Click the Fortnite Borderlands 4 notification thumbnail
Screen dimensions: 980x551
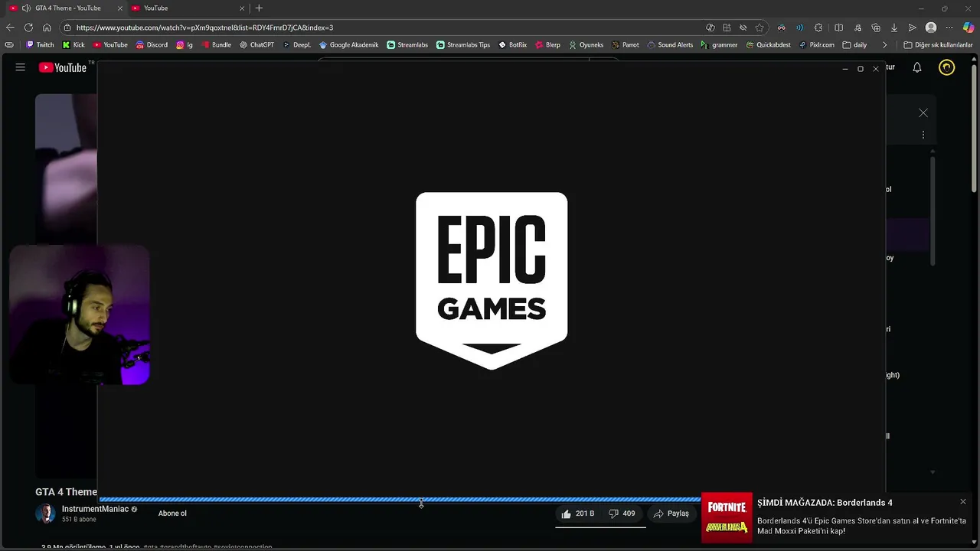(727, 517)
